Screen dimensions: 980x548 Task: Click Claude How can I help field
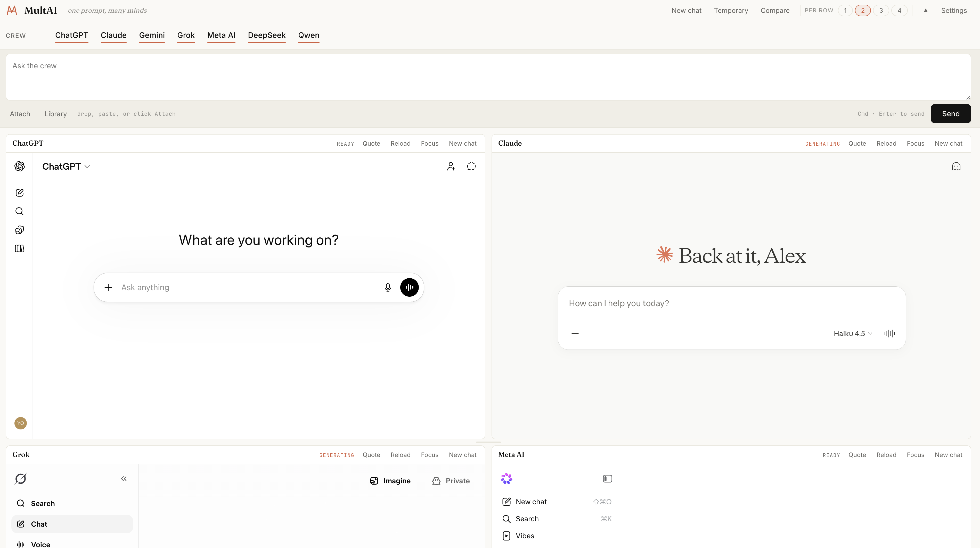click(x=732, y=303)
